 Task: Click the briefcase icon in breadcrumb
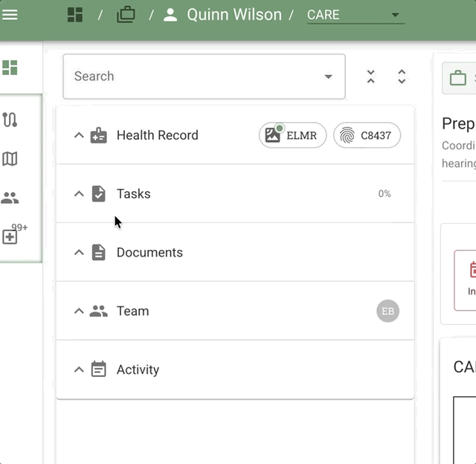pyautogui.click(x=126, y=14)
